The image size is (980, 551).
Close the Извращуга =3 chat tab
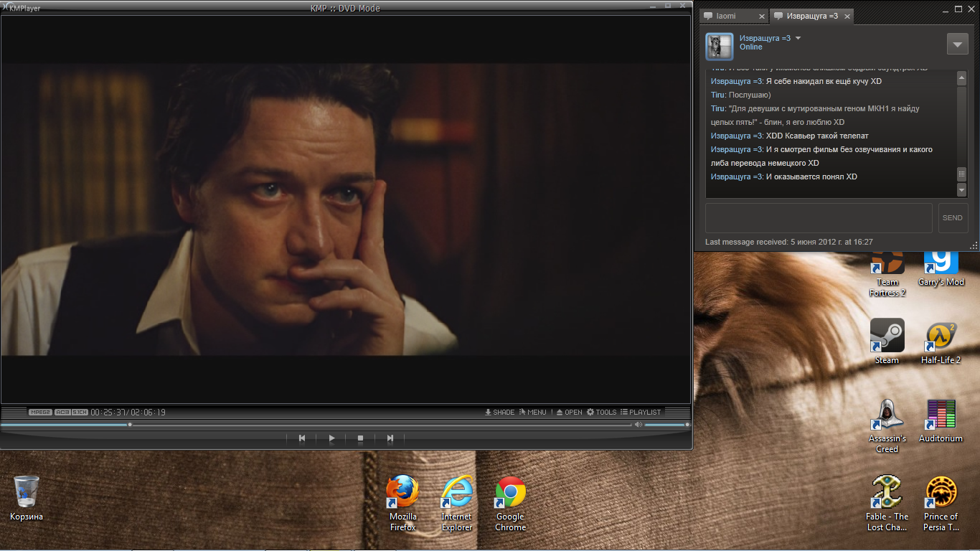(x=847, y=17)
